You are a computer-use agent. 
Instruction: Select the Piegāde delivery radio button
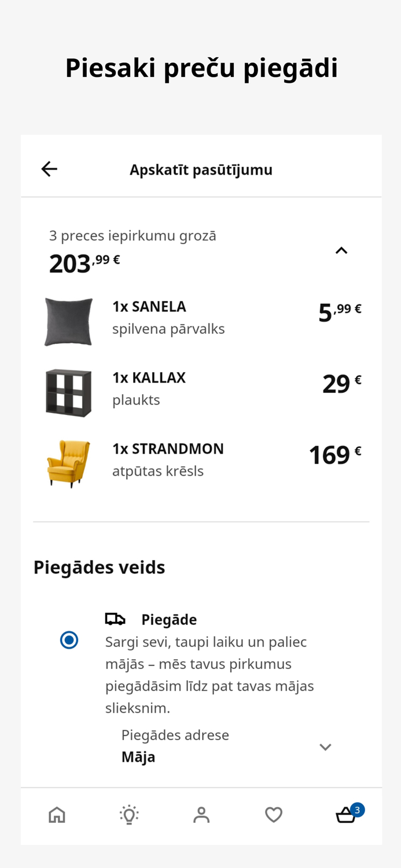click(69, 639)
